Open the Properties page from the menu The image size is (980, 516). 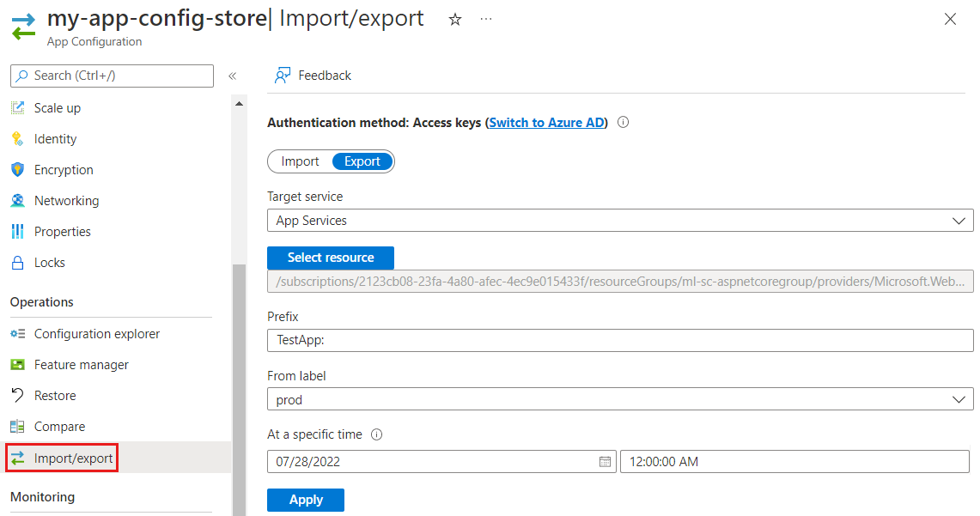(62, 231)
